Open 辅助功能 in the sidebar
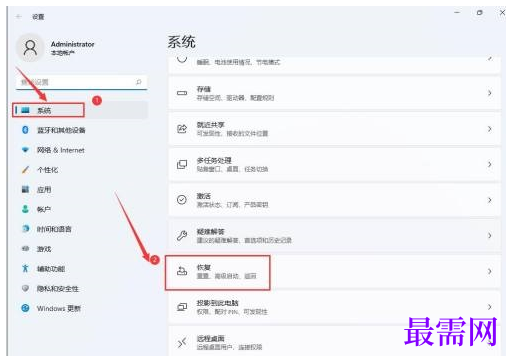 point(51,269)
